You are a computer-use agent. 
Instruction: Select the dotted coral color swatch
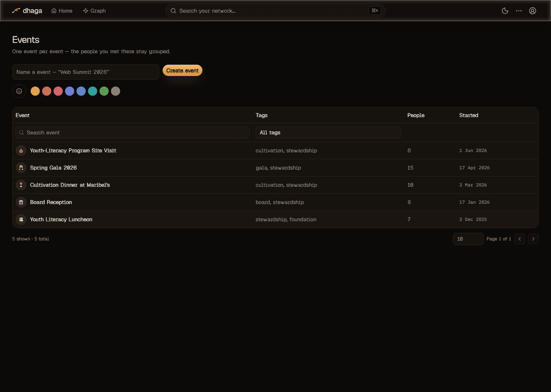click(x=47, y=91)
